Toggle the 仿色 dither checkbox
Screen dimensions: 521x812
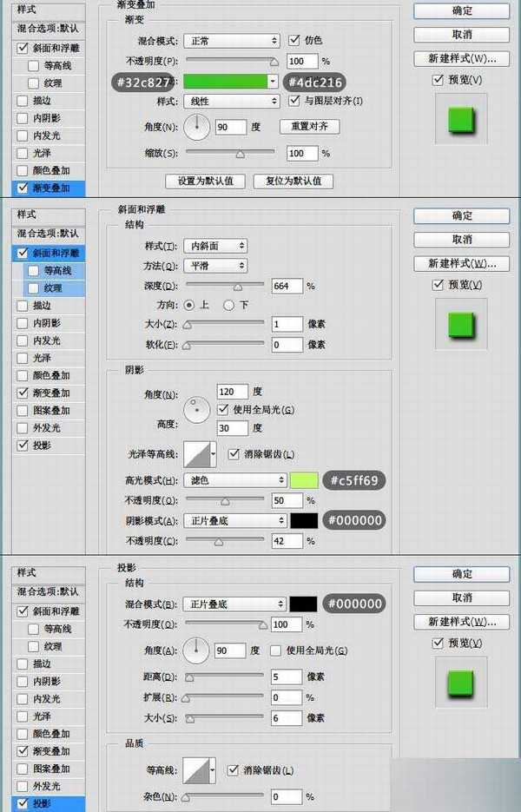click(x=294, y=40)
